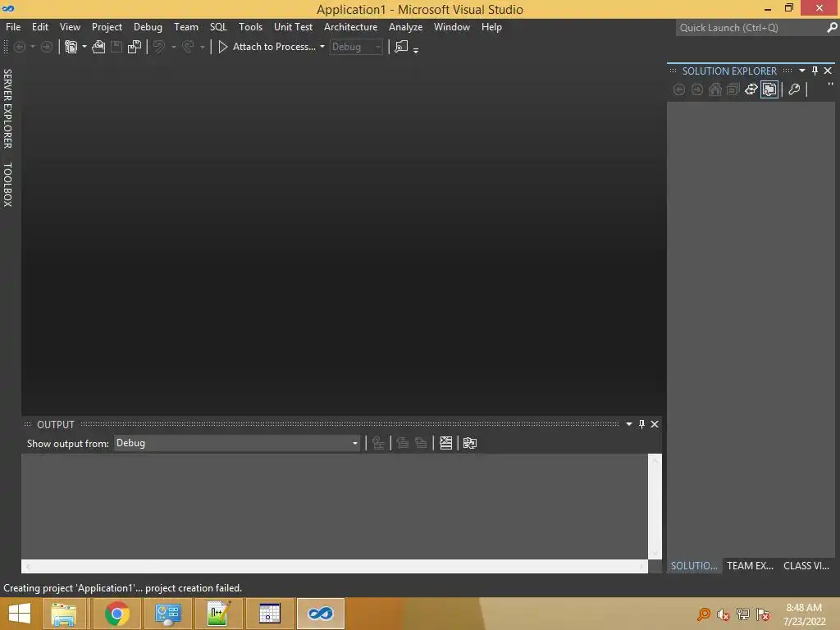Viewport: 840px width, 630px height.
Task: Open the Help menu
Action: pos(491,27)
